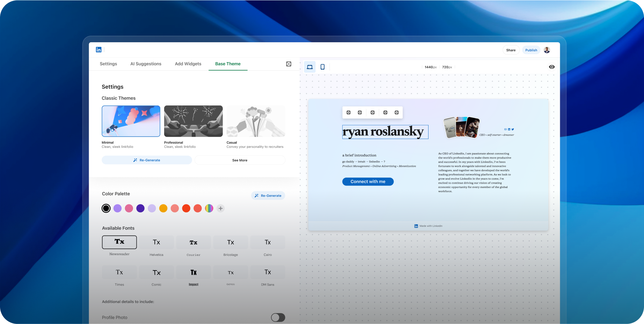Click See More themes button
This screenshot has width=644, height=324.
pyautogui.click(x=240, y=160)
